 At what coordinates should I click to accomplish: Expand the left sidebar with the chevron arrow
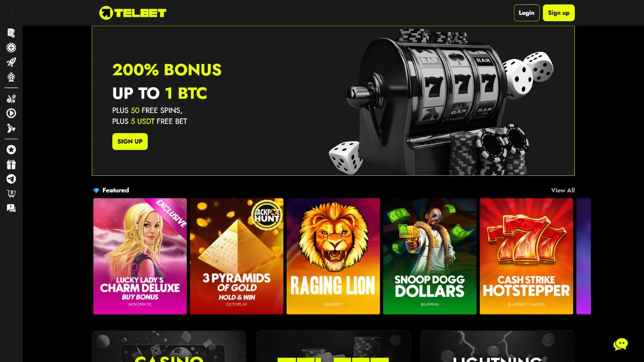[x=11, y=13]
